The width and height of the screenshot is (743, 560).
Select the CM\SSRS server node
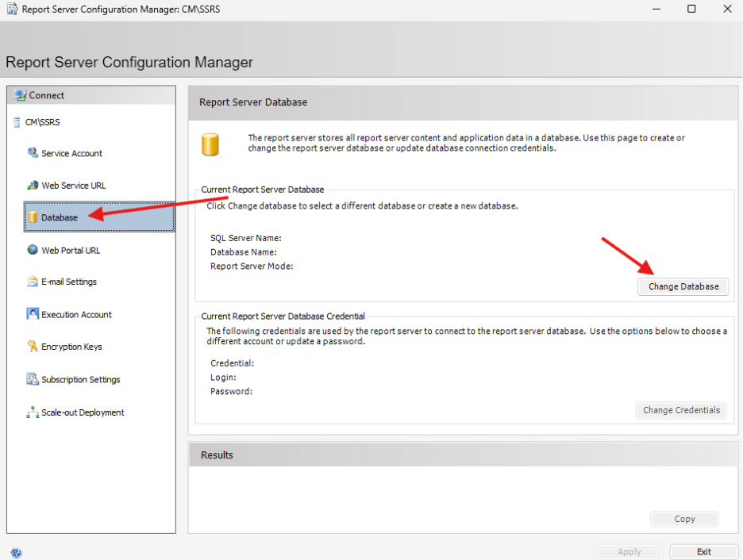[x=43, y=122]
